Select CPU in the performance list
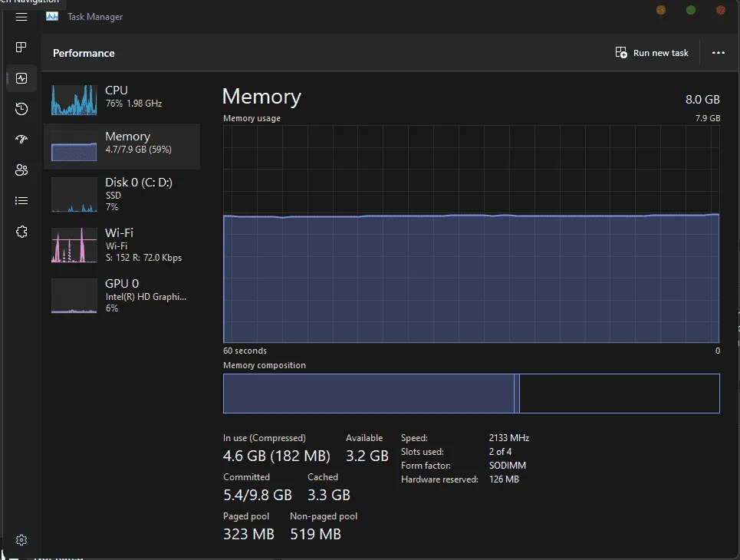This screenshot has width=740, height=560. pos(122,100)
